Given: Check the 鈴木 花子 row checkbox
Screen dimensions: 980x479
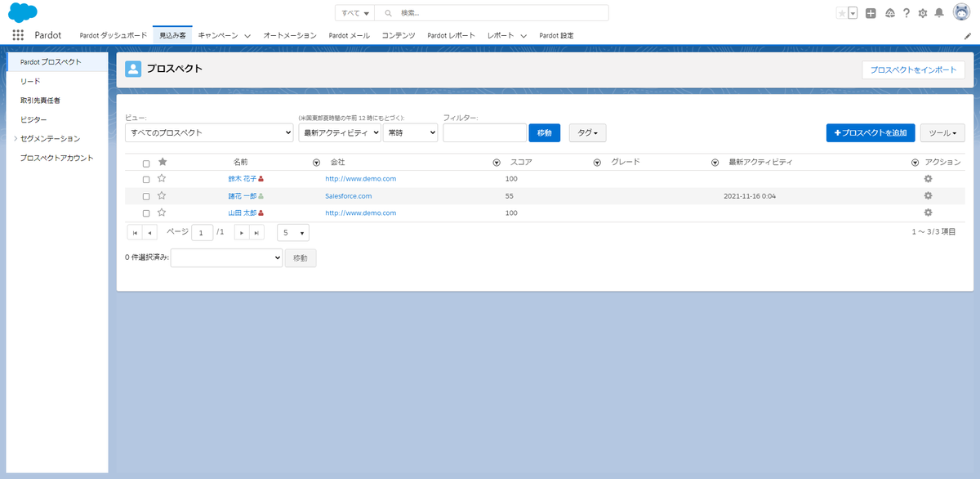Looking at the screenshot, I should pyautogui.click(x=146, y=179).
